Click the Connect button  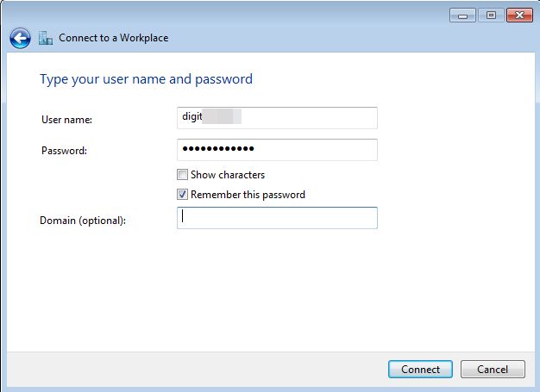click(x=420, y=369)
